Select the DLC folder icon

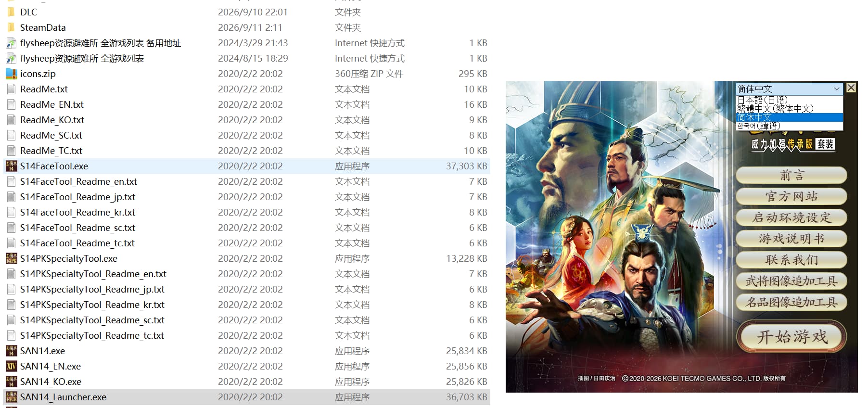coord(11,12)
